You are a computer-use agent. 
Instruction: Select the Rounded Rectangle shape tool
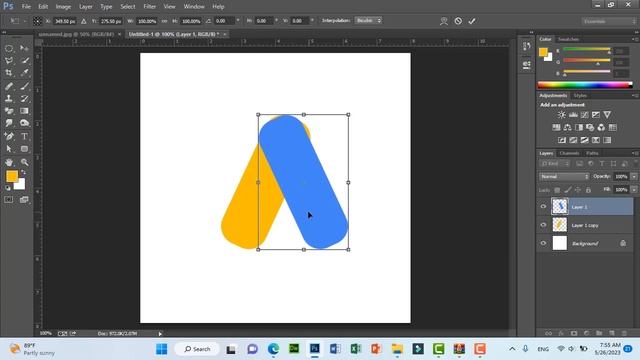point(24,149)
